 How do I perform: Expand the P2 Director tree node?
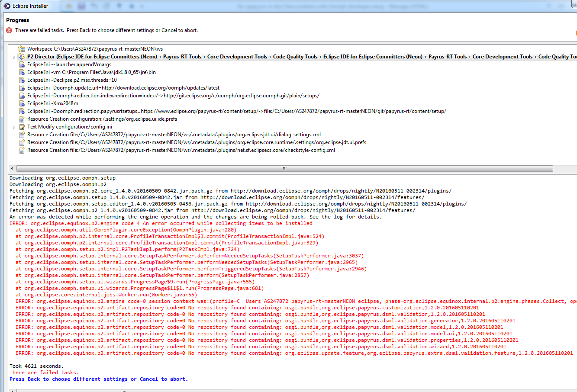14,57
